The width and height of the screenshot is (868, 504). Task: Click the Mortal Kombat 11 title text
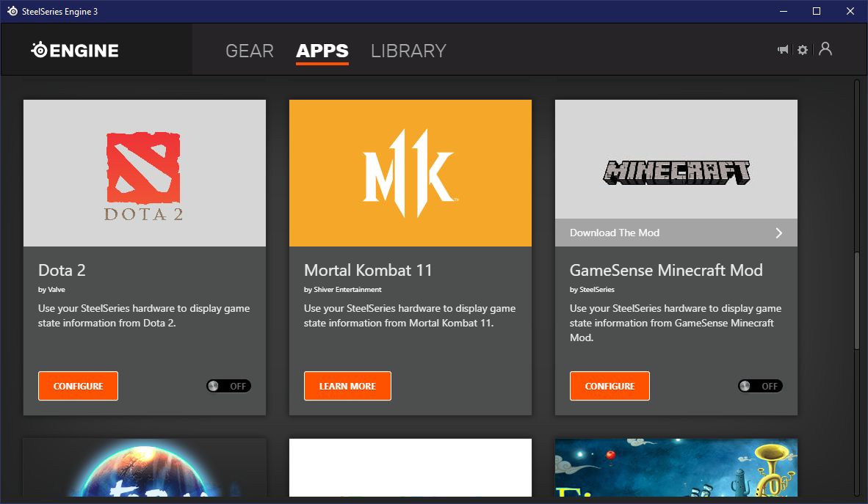point(368,270)
